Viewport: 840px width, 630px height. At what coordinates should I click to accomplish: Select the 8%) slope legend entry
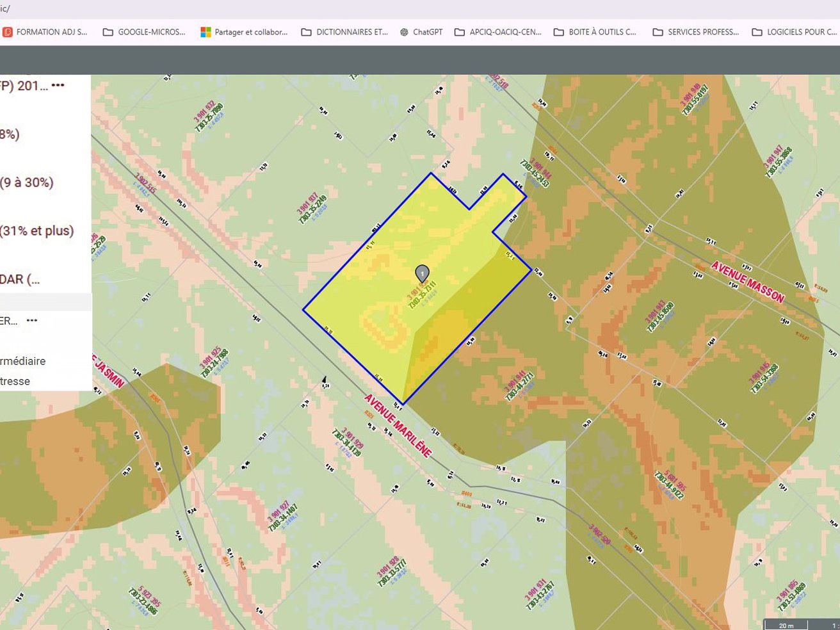coord(10,134)
